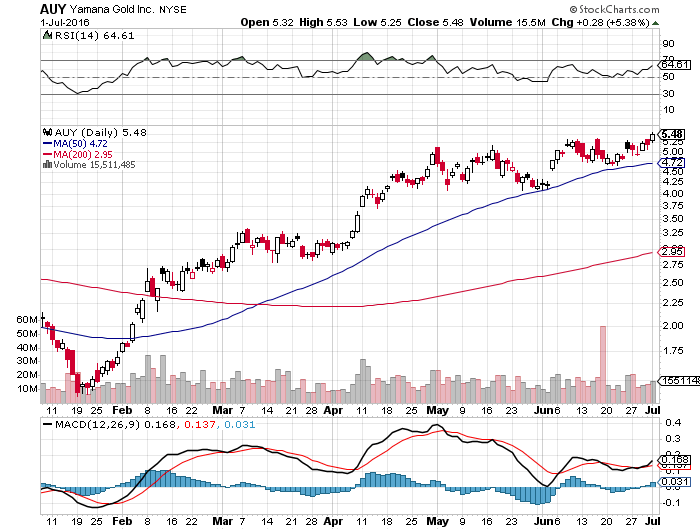The width and height of the screenshot is (700, 530).
Task: Click the Feb label under the volume bars
Action: [x=122, y=410]
